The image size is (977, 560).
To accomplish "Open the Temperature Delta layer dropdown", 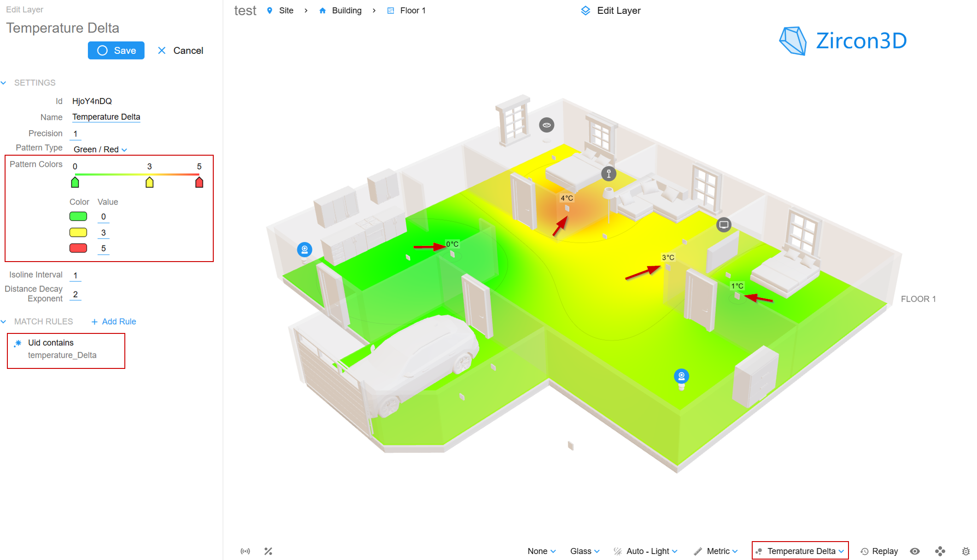I will (x=801, y=551).
